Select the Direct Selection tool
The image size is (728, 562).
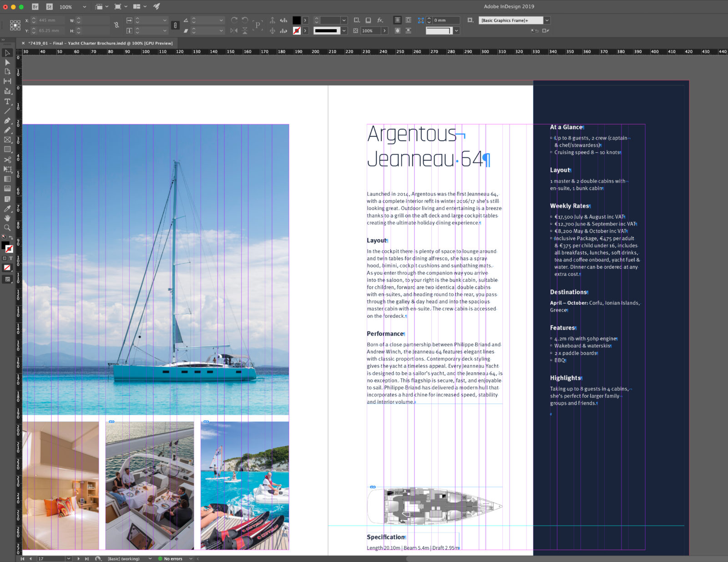pos(7,62)
